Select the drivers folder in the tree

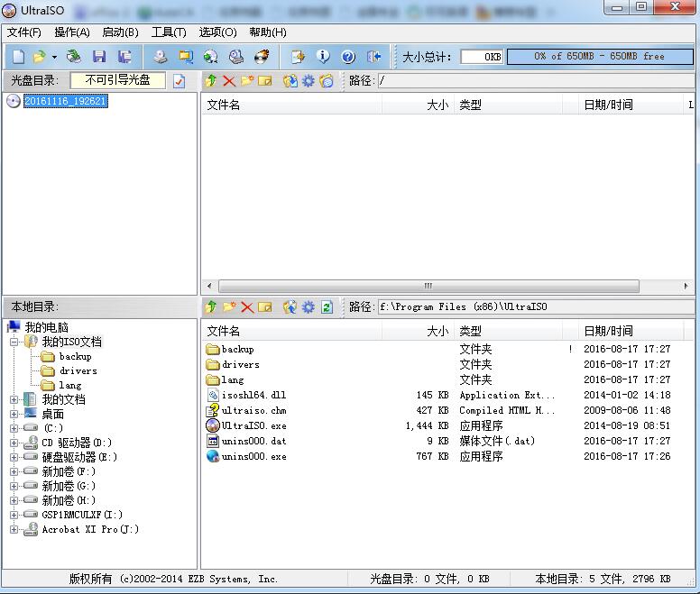tap(78, 371)
